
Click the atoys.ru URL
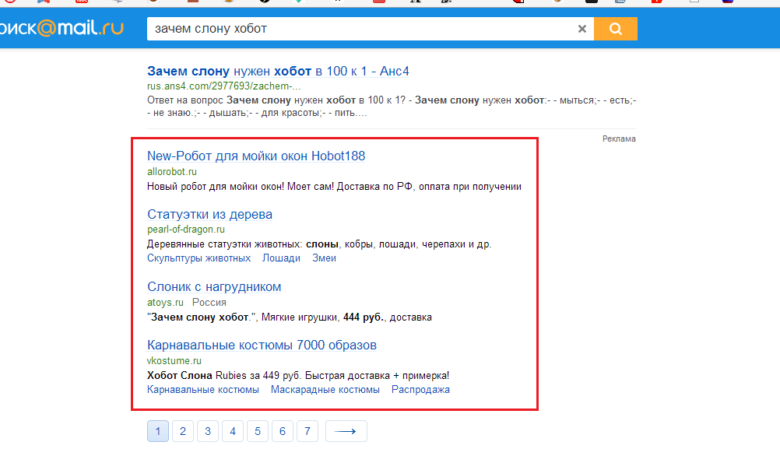pyautogui.click(x=165, y=302)
